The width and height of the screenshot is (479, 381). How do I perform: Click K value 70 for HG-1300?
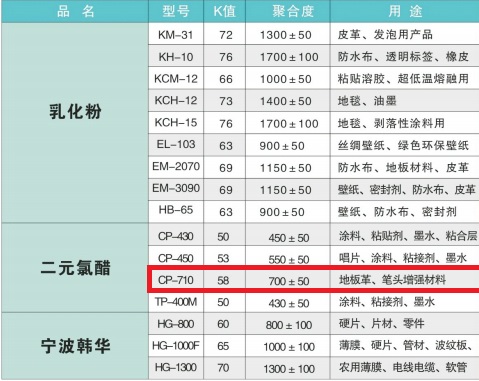223,368
